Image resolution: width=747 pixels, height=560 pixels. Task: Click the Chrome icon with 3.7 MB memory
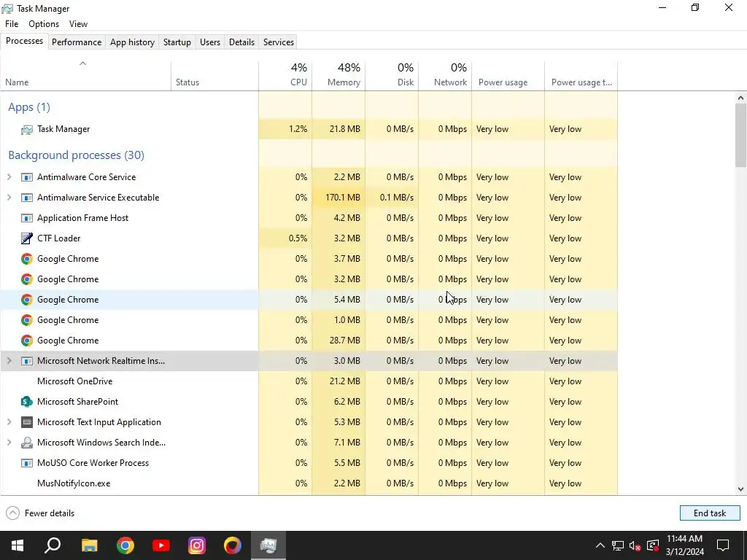tap(27, 259)
